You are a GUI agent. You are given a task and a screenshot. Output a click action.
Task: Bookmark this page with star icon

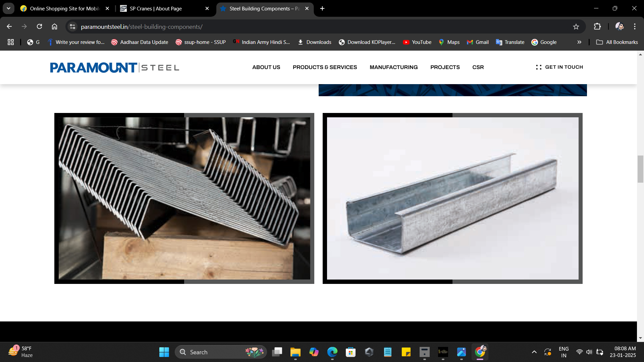pyautogui.click(x=576, y=26)
